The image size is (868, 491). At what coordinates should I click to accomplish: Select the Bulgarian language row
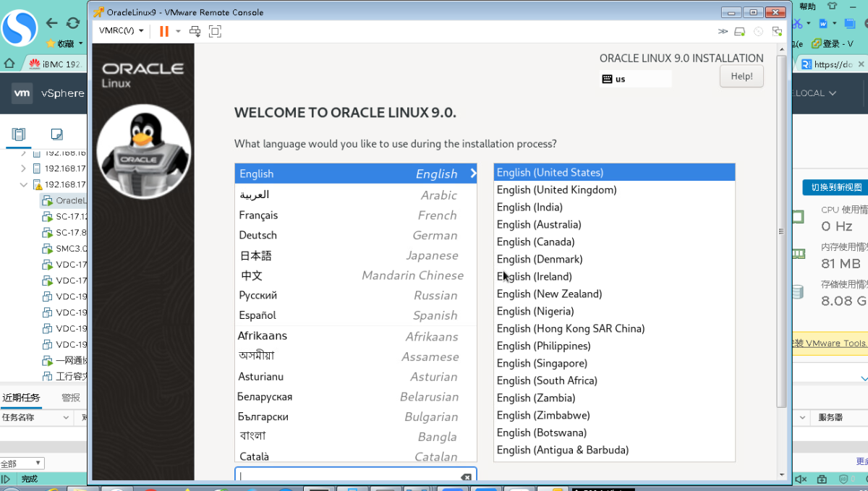(356, 417)
